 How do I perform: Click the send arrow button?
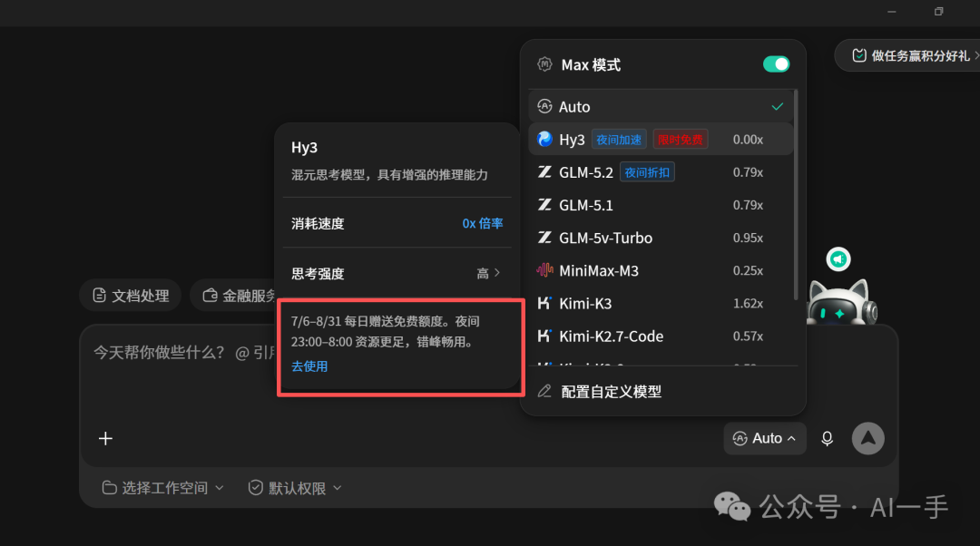tap(868, 439)
